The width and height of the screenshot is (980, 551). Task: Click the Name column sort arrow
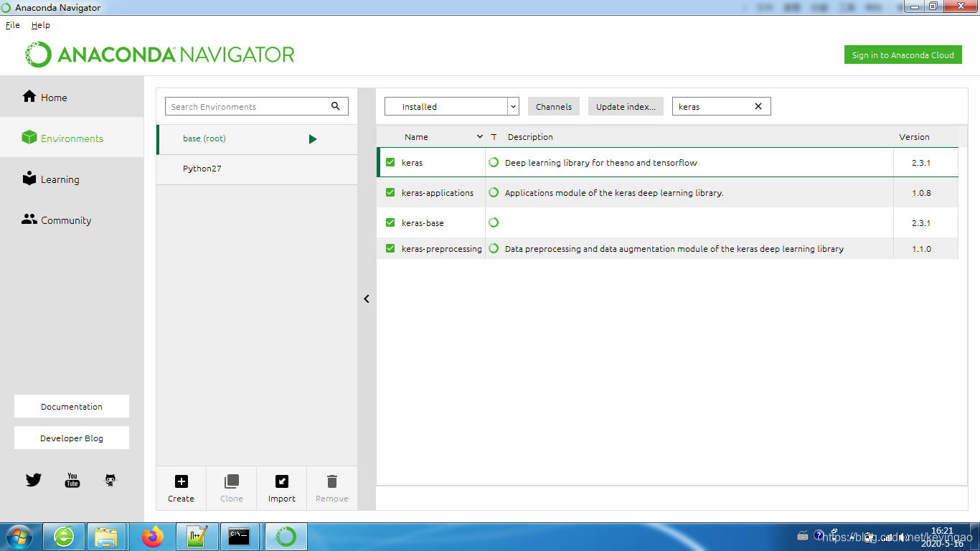tap(480, 136)
